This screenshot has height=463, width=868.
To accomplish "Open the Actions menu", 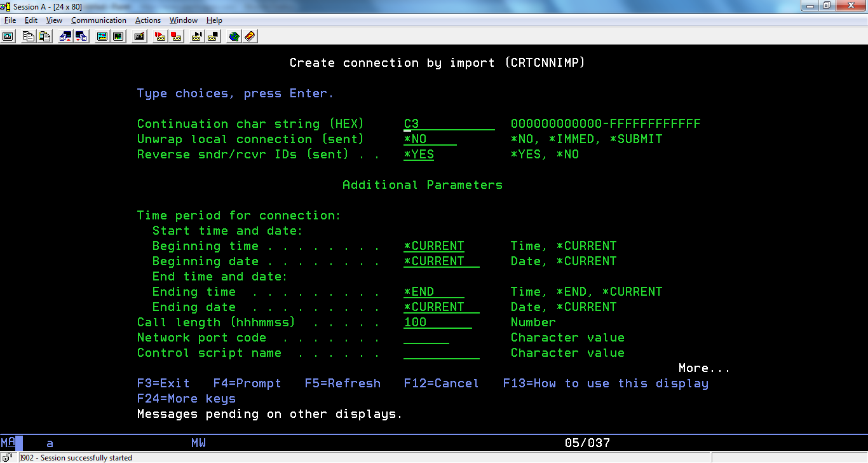I will click(148, 20).
